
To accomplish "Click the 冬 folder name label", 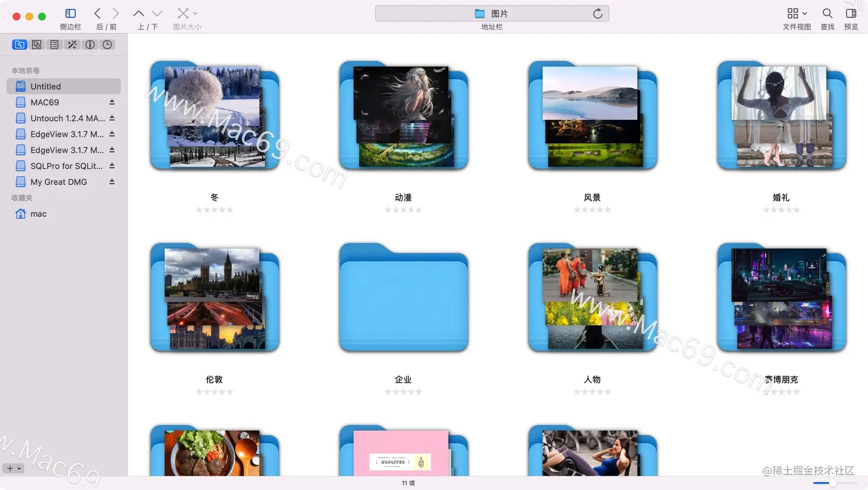I will [214, 197].
